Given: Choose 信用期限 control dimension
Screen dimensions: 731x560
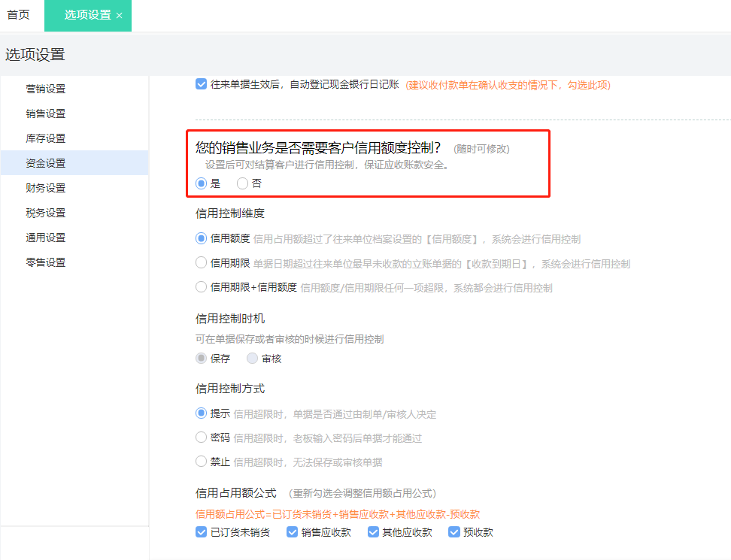Looking at the screenshot, I should (201, 263).
